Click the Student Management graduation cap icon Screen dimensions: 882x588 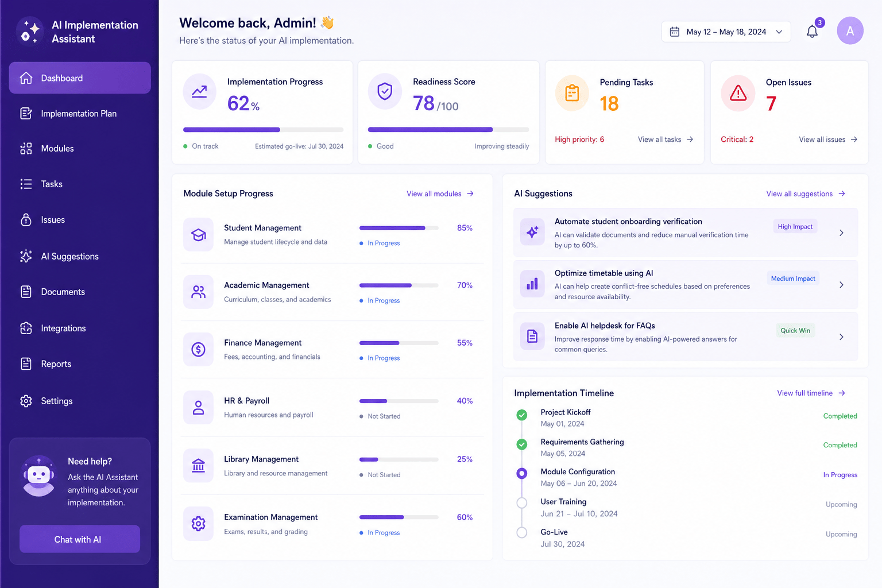(199, 234)
